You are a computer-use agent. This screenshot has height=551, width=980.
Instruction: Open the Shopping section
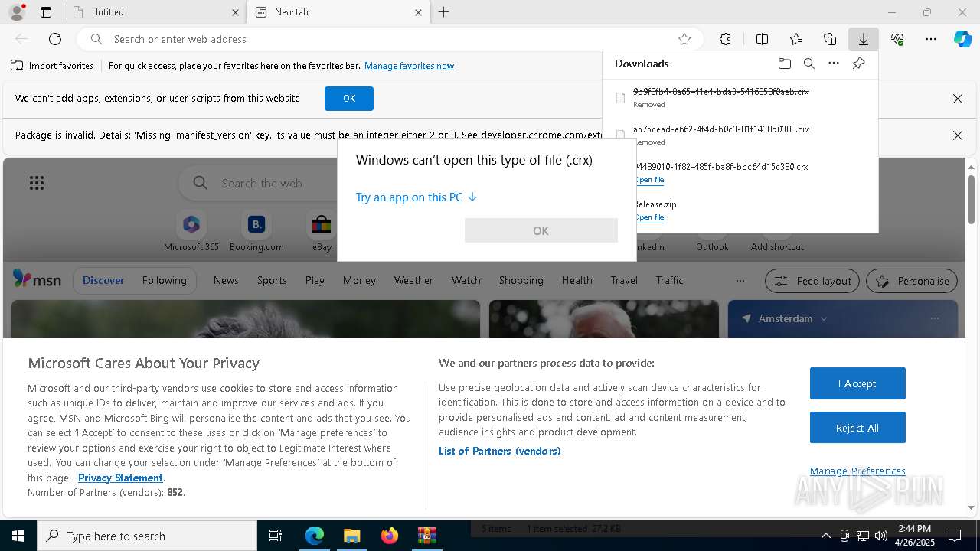tap(521, 280)
